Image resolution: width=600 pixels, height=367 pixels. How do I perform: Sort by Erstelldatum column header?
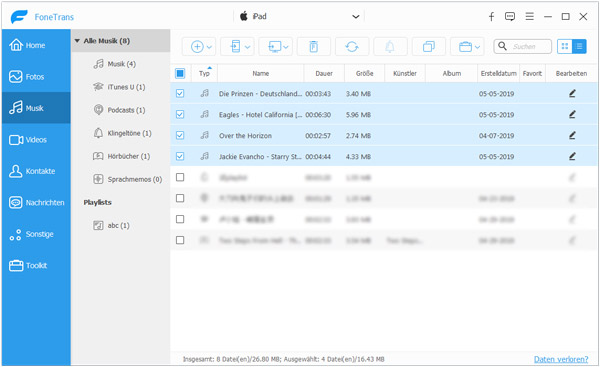499,73
